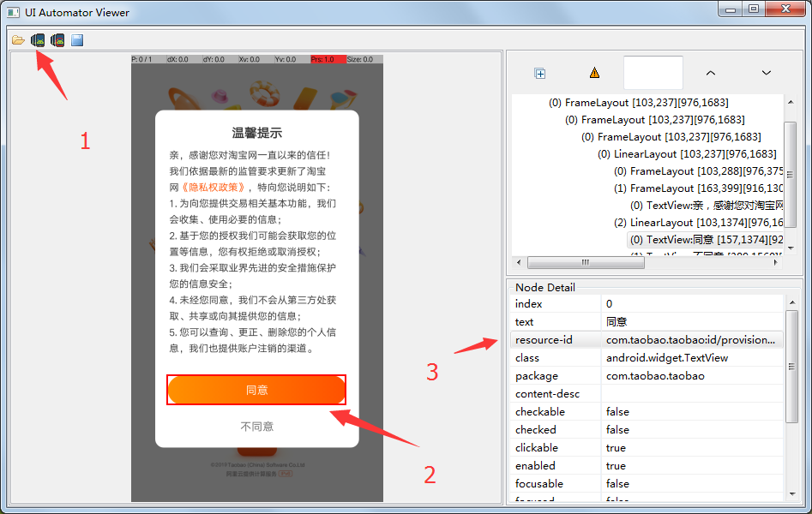Click the hierarchy tree scroll-right arrow
The width and height of the screenshot is (812, 514).
coord(776,262)
